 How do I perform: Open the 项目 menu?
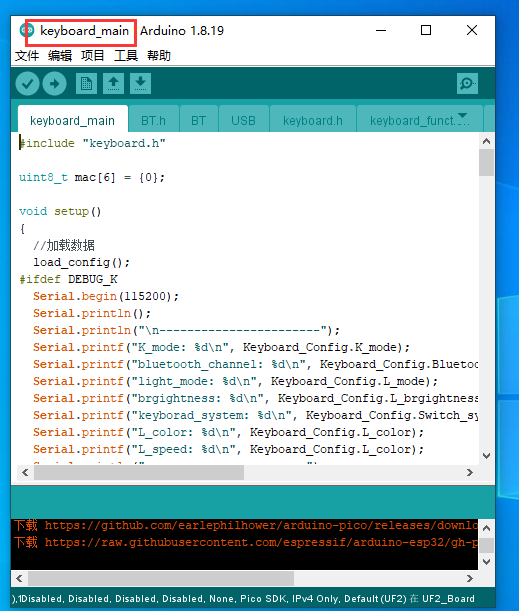93,55
